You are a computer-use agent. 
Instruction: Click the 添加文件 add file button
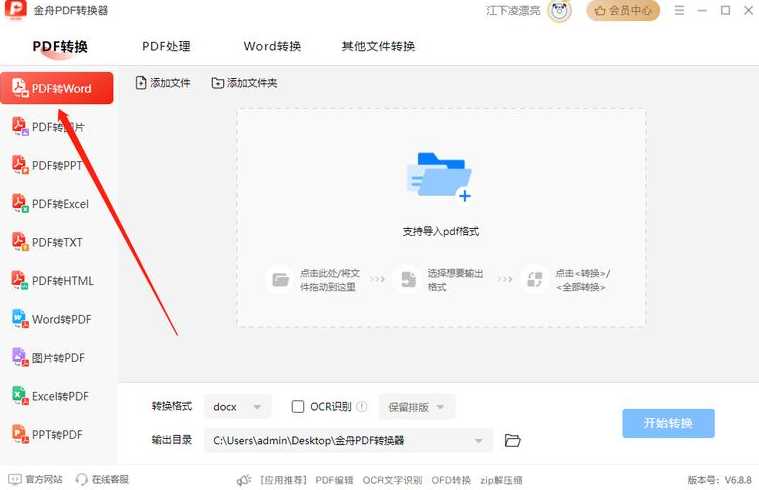(163, 83)
